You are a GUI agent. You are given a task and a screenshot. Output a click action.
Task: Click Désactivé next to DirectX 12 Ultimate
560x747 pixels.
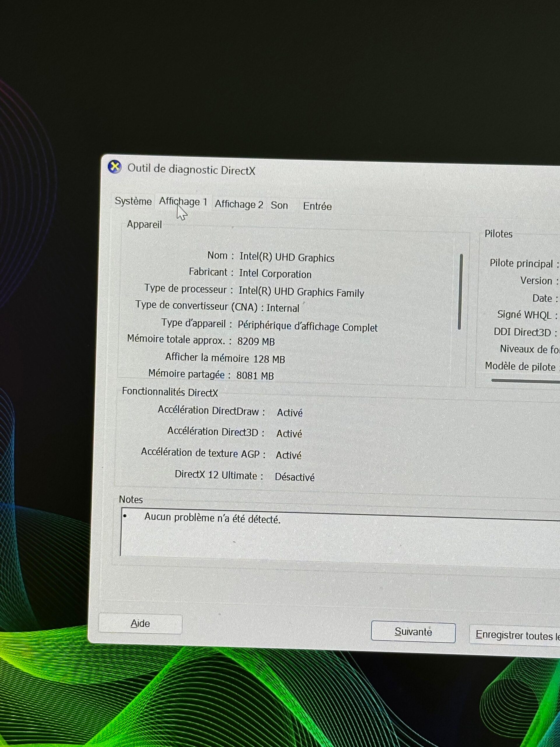294,477
